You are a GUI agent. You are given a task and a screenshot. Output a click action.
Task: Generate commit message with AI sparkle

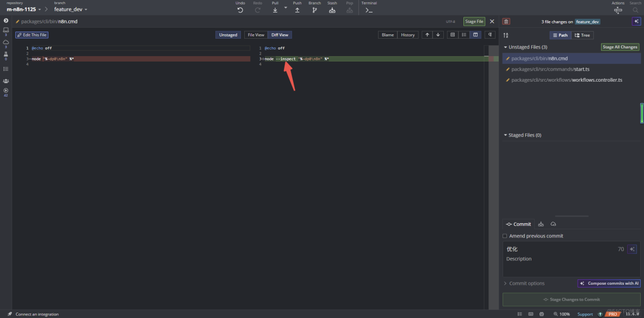pyautogui.click(x=632, y=249)
